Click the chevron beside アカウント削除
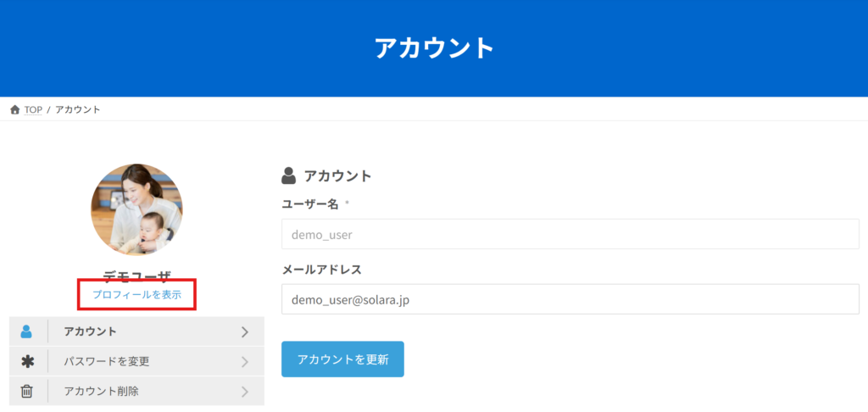Screen dimensions: 868x412 click(245, 392)
